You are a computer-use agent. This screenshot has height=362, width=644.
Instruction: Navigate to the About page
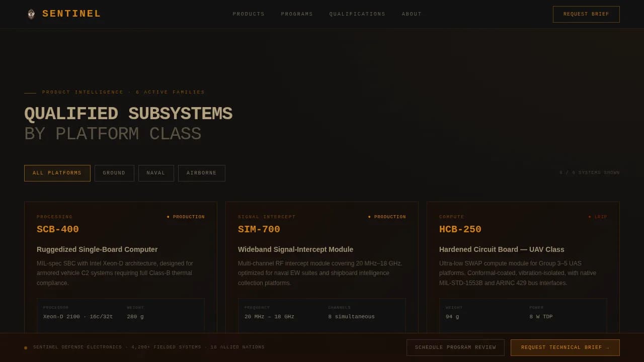point(412,14)
